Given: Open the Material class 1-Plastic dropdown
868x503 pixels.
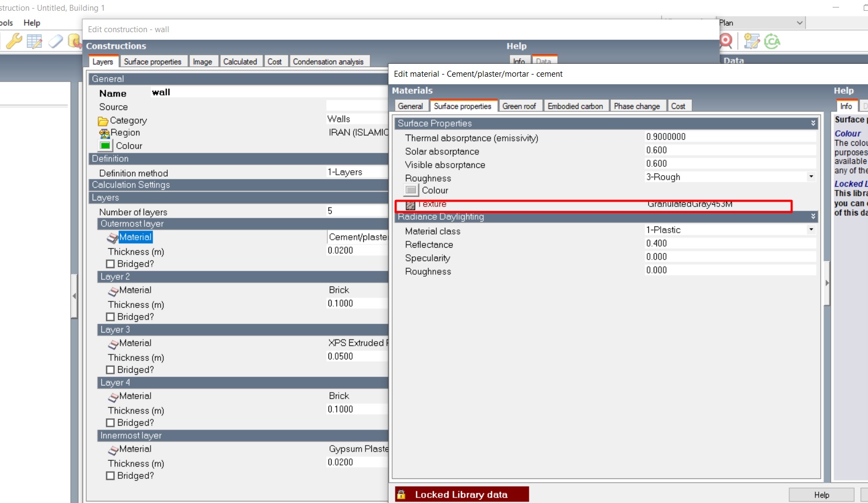Looking at the screenshot, I should (811, 230).
